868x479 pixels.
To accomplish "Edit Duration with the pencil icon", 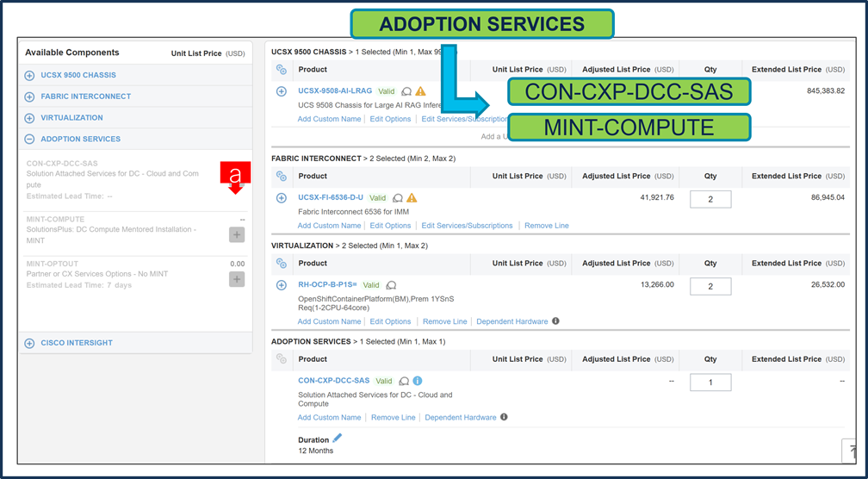I will coord(338,439).
